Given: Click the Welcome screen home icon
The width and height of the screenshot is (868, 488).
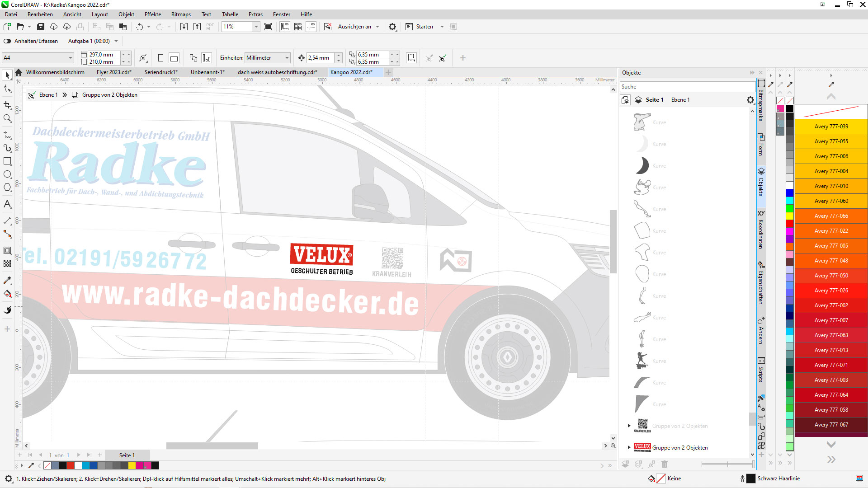Looking at the screenshot, I should [19, 72].
